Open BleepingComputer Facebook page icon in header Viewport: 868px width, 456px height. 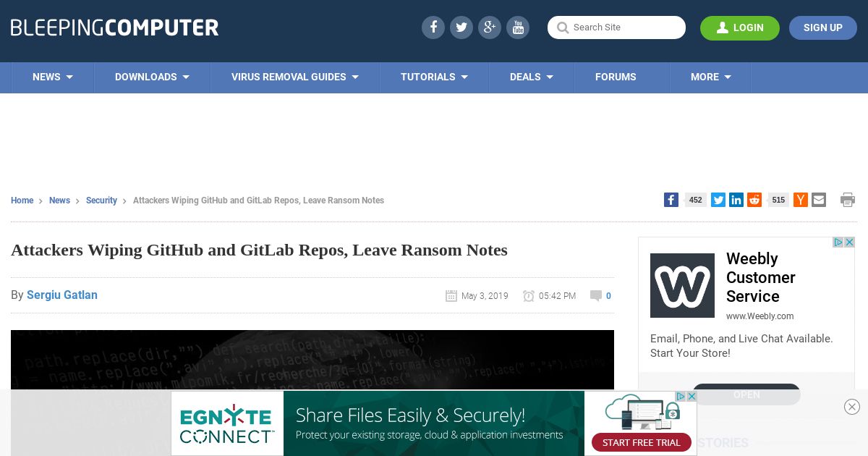(433, 28)
